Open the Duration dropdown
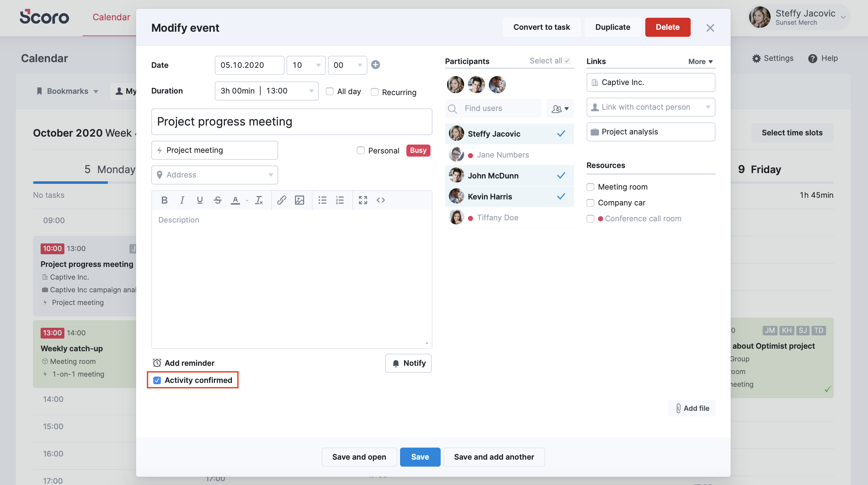The image size is (868, 485). (x=266, y=91)
